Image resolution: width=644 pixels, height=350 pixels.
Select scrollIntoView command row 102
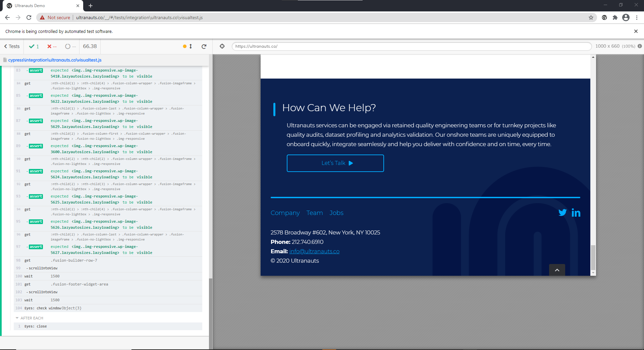click(x=108, y=292)
